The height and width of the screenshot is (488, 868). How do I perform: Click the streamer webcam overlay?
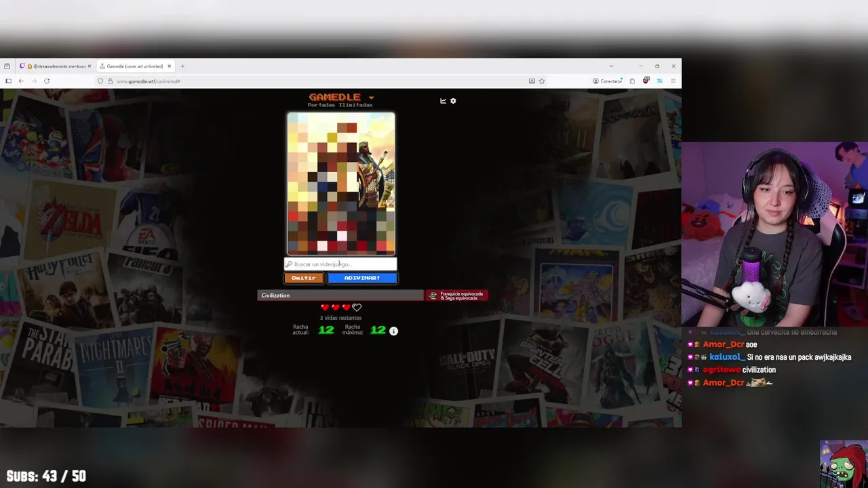pos(774,235)
